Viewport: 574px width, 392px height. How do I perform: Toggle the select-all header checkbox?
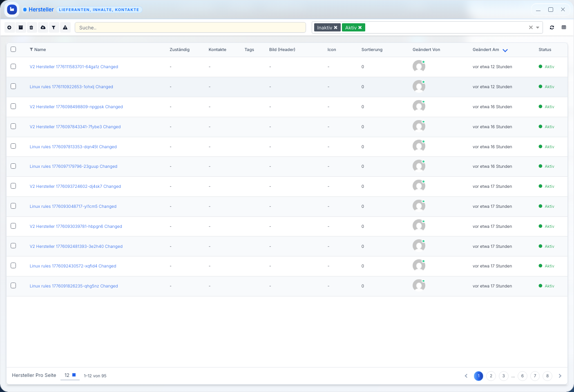13,49
